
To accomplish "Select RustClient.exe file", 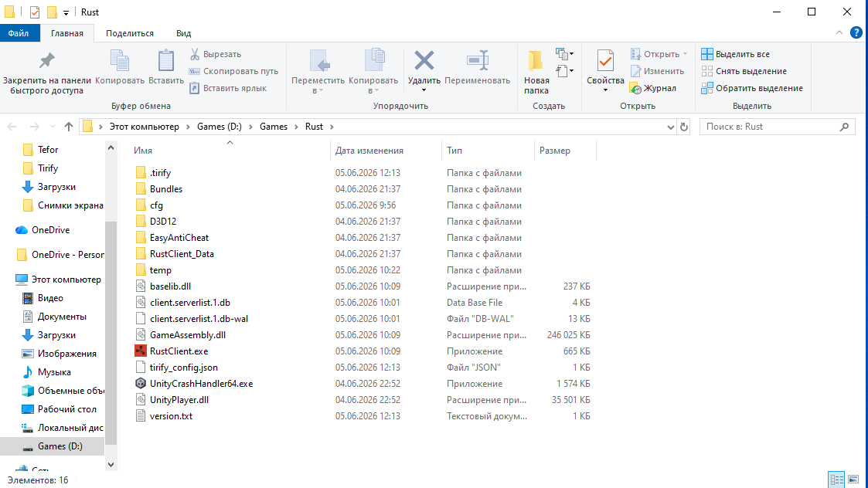I will [x=179, y=351].
